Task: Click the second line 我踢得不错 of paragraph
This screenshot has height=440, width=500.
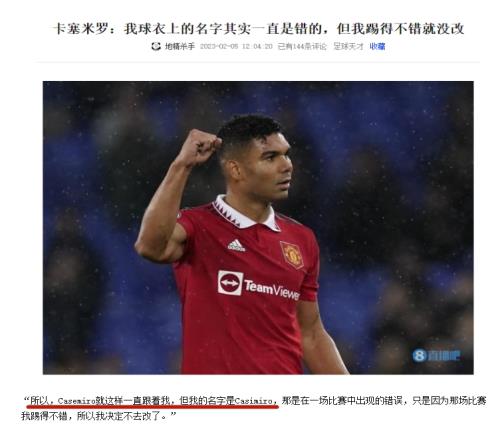Action: 99,416
